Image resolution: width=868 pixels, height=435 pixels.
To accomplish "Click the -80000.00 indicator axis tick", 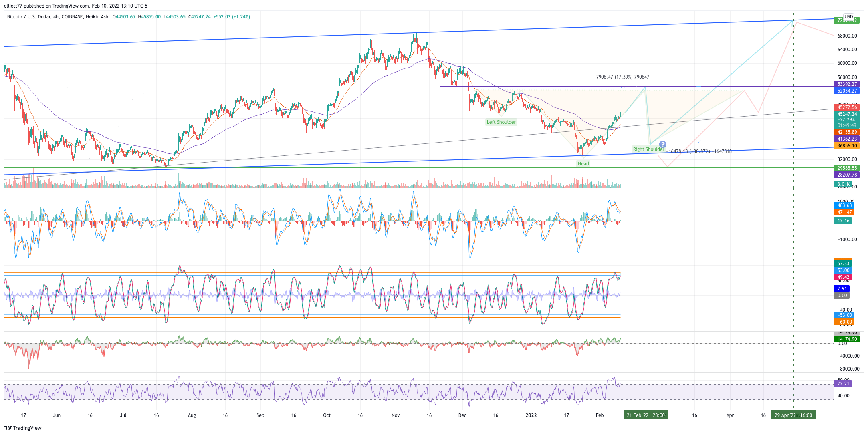I will (x=848, y=369).
